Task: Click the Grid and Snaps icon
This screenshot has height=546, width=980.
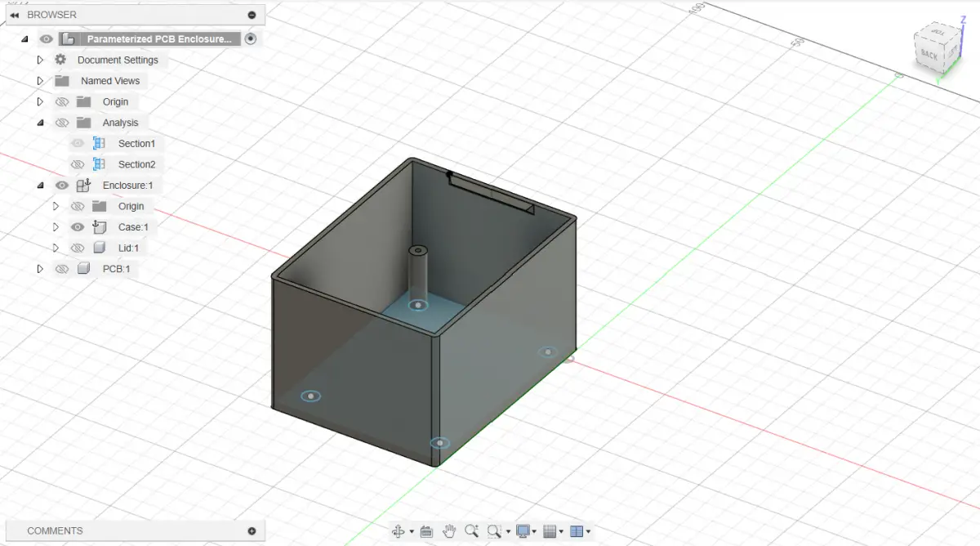Action: [550, 531]
